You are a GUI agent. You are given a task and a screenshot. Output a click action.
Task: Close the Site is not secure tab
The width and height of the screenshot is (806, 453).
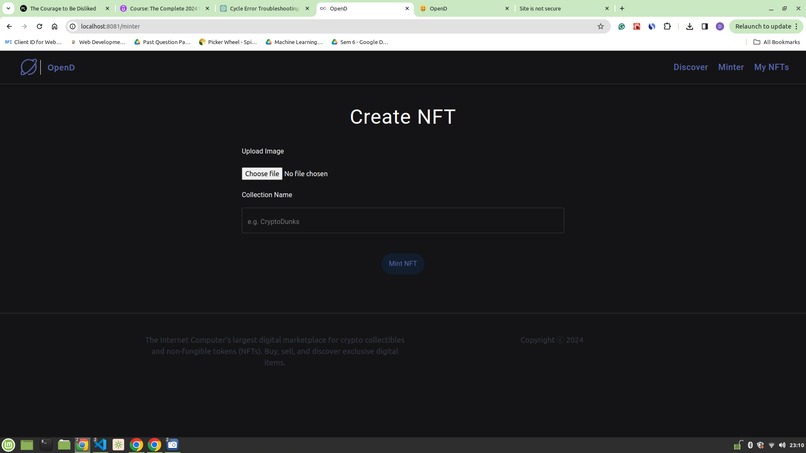pos(607,9)
